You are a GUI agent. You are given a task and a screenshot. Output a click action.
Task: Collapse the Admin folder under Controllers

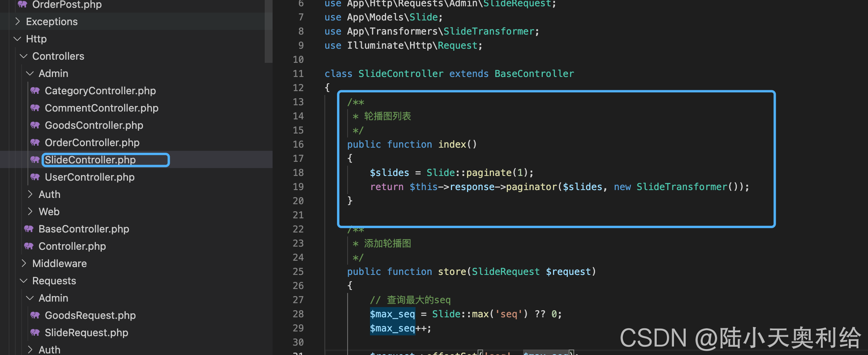click(x=30, y=73)
